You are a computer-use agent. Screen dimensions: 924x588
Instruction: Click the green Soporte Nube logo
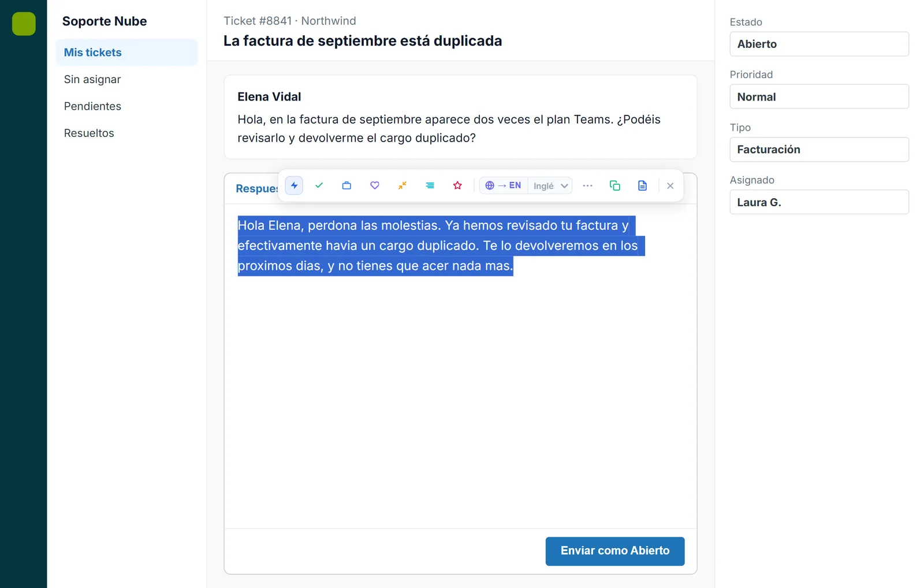(24, 24)
